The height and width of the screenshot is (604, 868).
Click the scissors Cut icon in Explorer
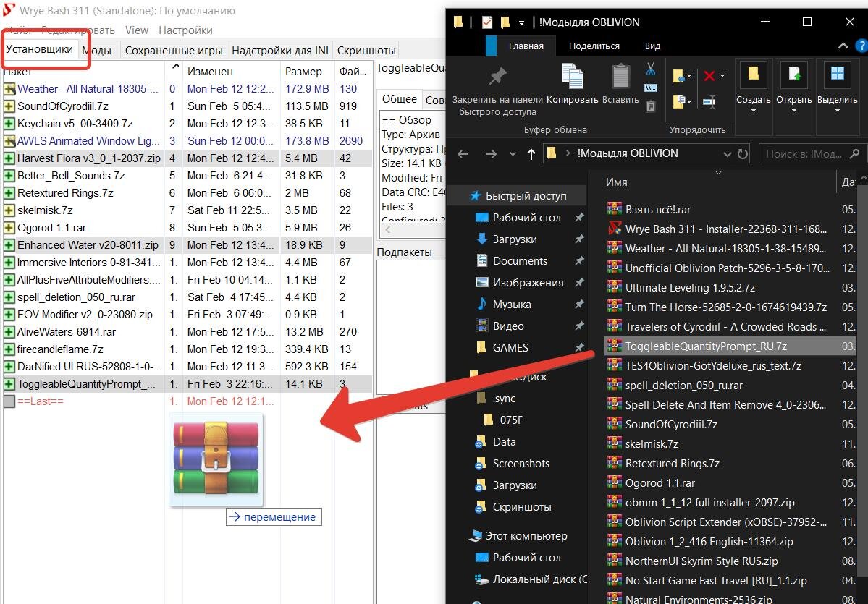point(651,69)
